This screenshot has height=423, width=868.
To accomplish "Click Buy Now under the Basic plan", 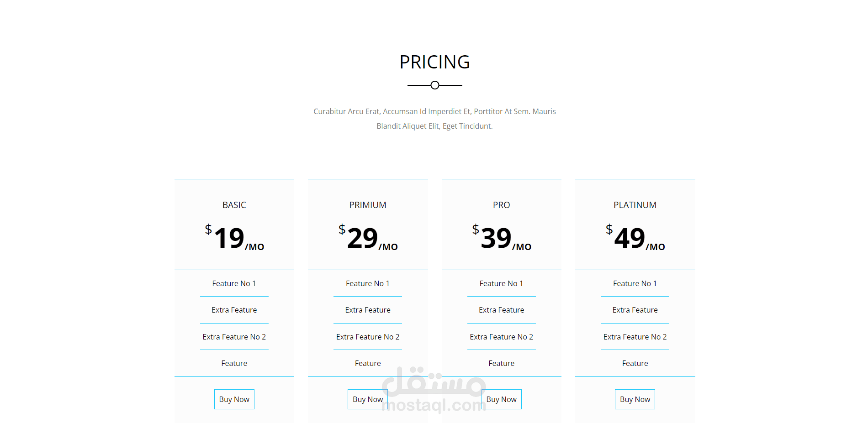I will tap(234, 399).
